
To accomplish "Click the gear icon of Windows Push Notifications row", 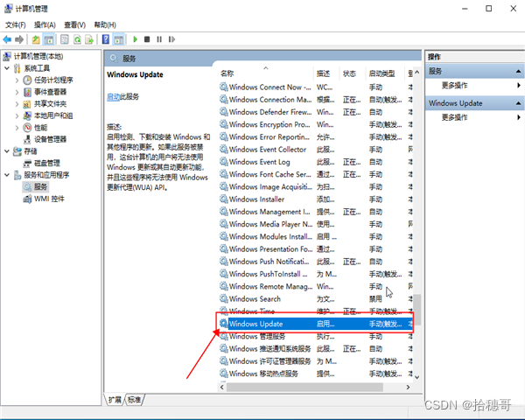I will pyautogui.click(x=223, y=262).
